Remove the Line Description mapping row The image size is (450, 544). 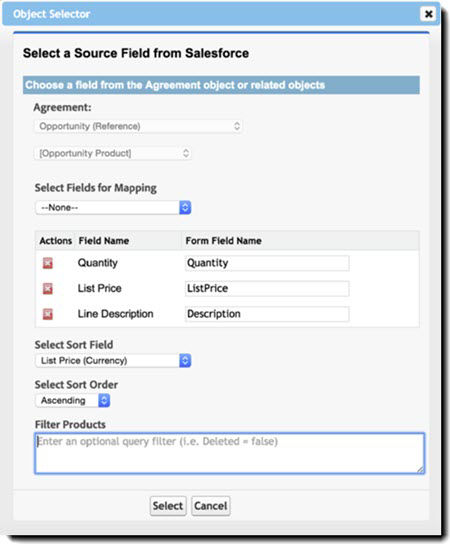click(x=48, y=314)
